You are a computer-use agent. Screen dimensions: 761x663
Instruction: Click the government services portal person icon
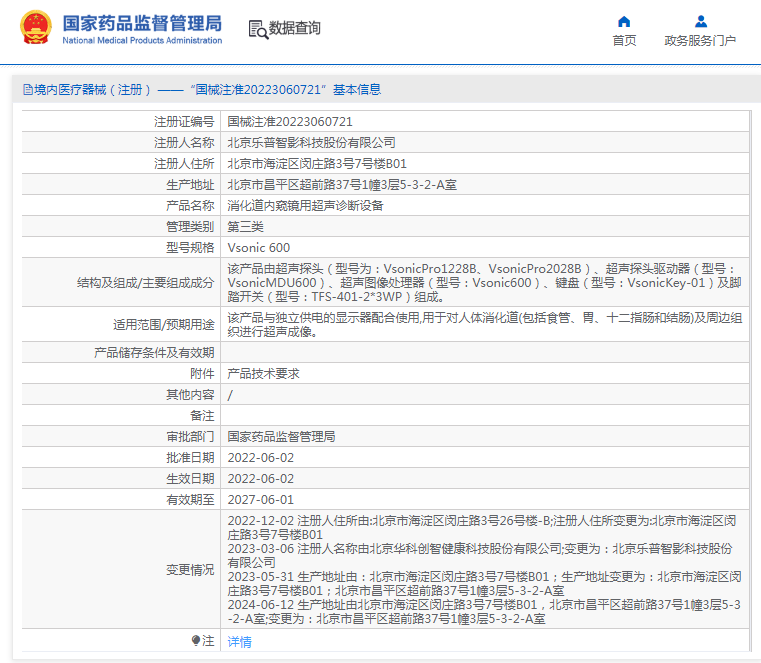(700, 22)
